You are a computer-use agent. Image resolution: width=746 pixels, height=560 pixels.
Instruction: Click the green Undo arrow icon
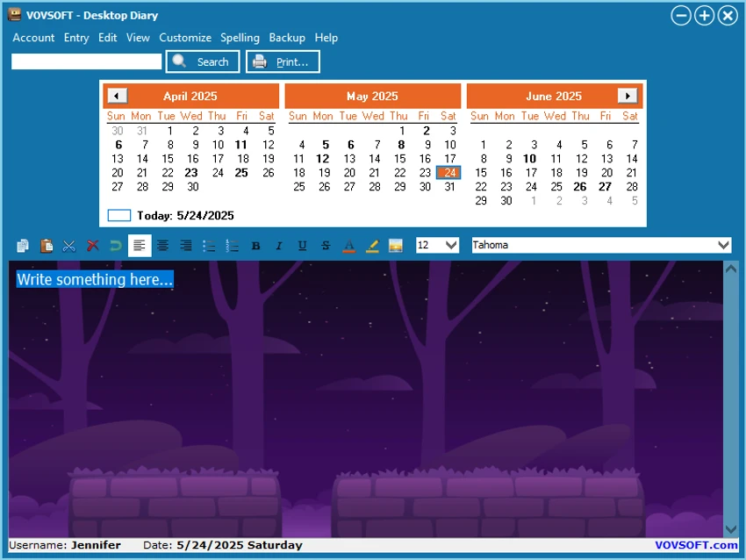coord(116,246)
